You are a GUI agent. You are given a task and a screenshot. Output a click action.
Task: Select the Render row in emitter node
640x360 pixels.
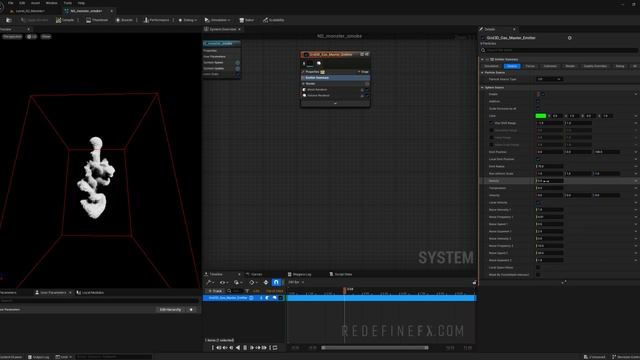click(335, 84)
